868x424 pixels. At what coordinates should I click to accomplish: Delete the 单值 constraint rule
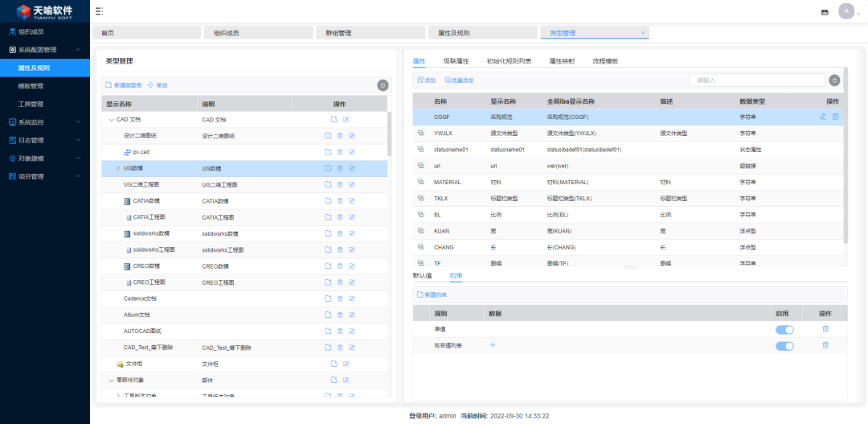(x=825, y=329)
